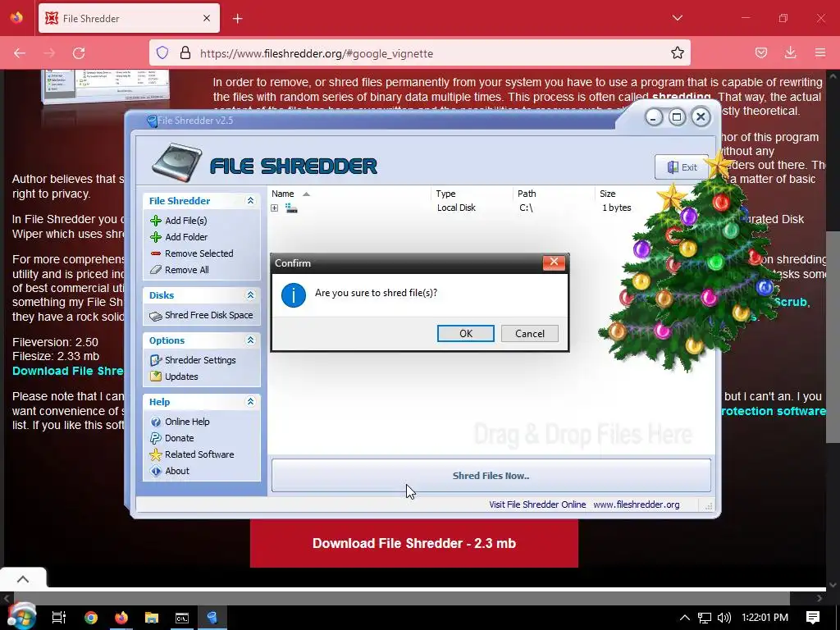Click the taskbar clock showing 1:22:01 PM
The image size is (840, 630).
pos(765,618)
